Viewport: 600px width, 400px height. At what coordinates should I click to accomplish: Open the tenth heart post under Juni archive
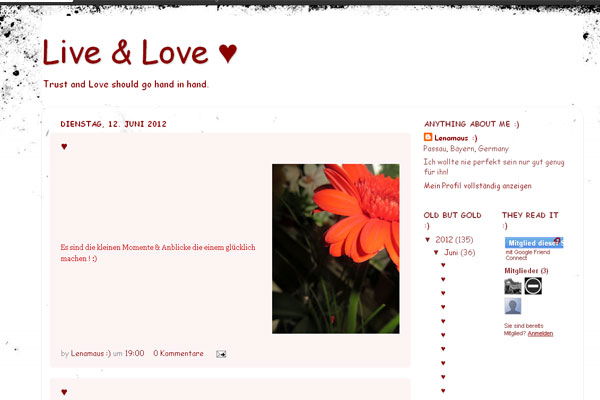tap(443, 391)
